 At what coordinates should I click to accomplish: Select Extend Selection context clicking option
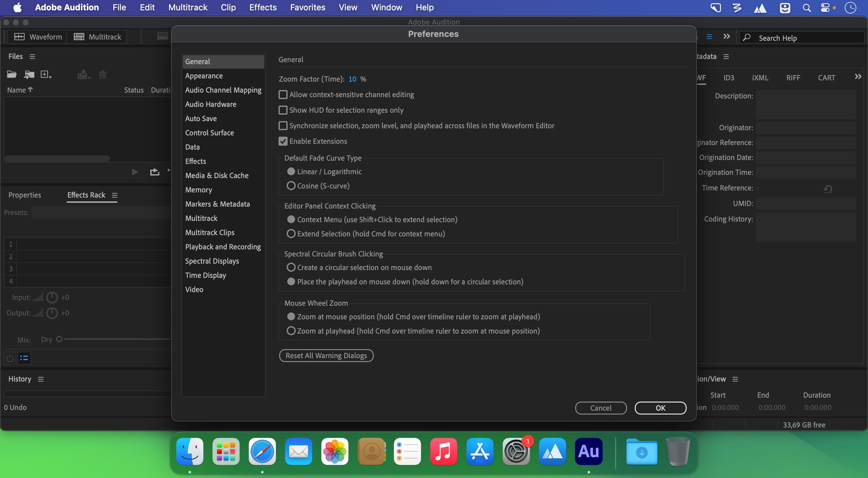(x=291, y=234)
